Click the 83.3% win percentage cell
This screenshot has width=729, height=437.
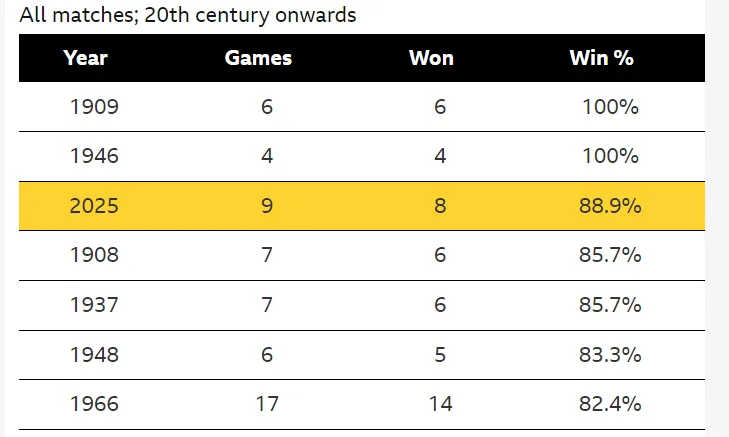coord(610,354)
